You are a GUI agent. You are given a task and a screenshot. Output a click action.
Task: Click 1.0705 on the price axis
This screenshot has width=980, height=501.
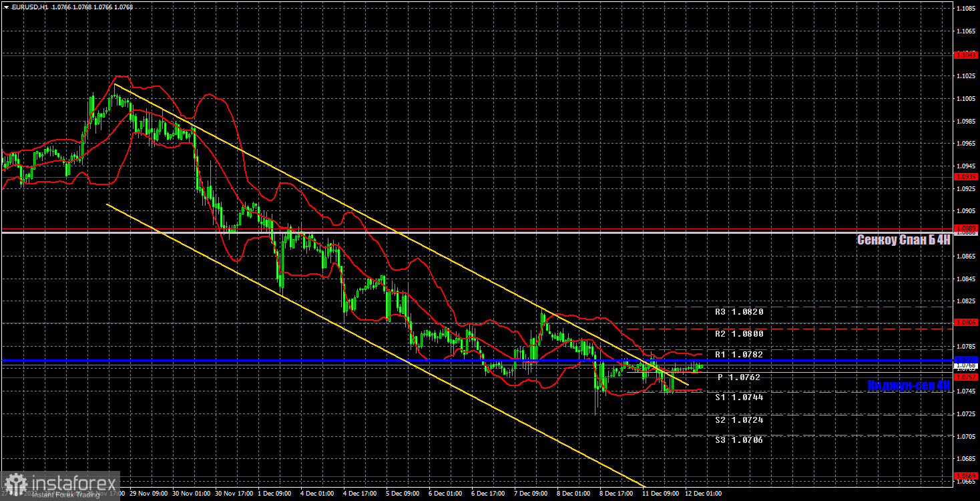pos(966,437)
